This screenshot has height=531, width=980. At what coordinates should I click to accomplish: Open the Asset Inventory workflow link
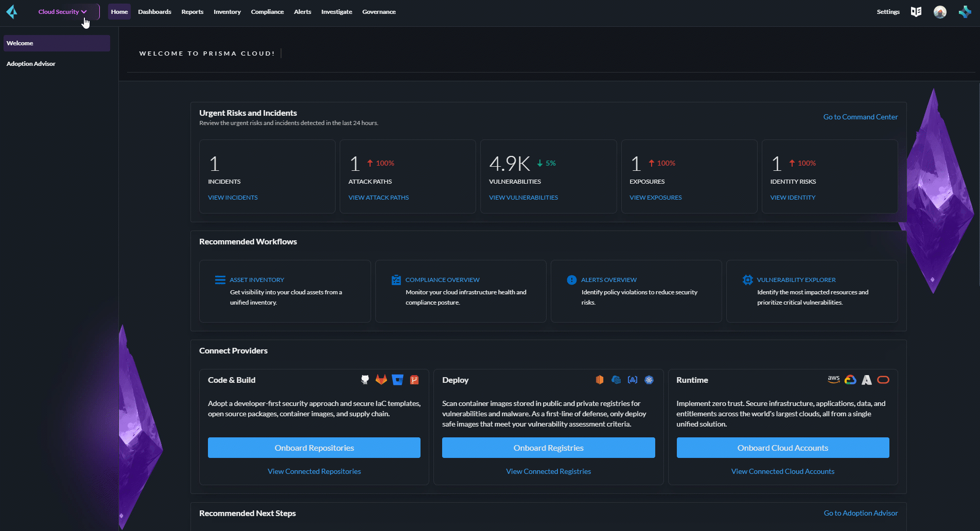coord(257,280)
